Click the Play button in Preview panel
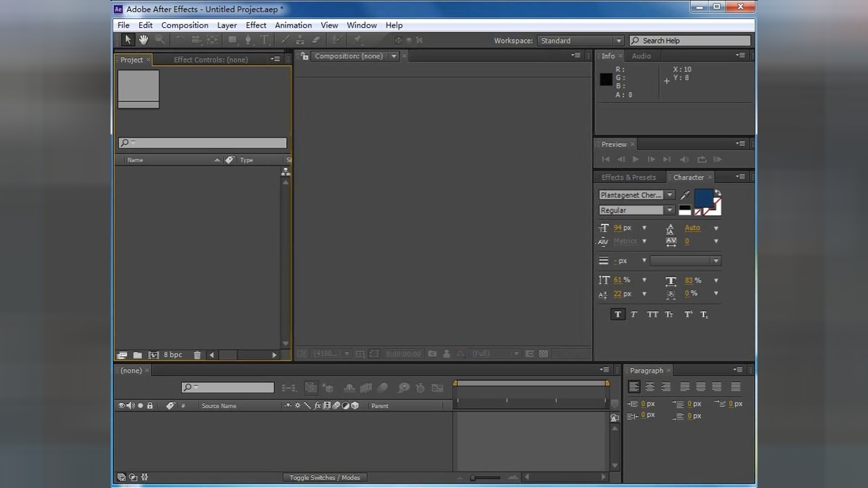The width and height of the screenshot is (868, 488). [x=635, y=159]
